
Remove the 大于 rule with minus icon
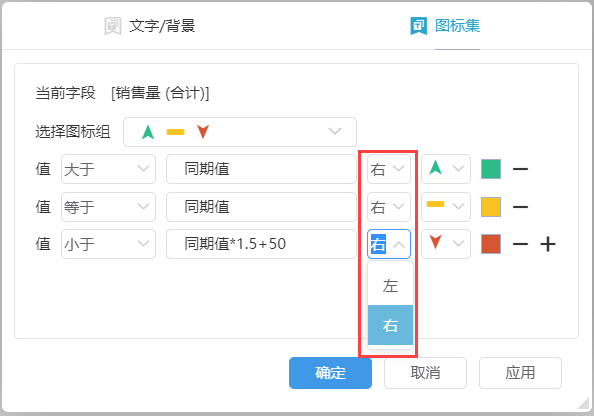pyautogui.click(x=520, y=169)
